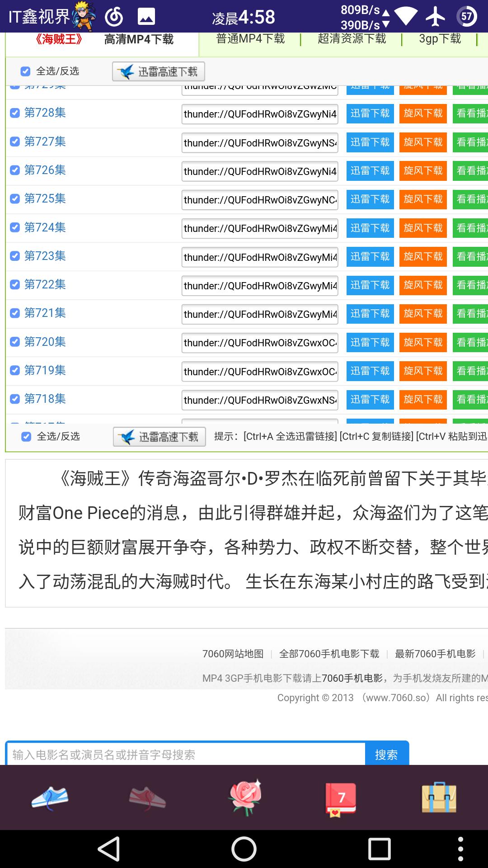Open the red calendar book icon
This screenshot has height=868, width=488.
tap(341, 799)
